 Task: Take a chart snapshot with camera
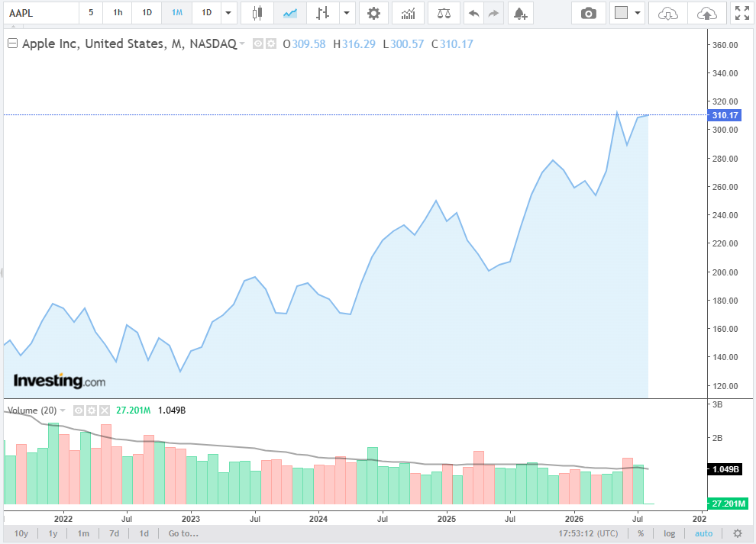pos(588,13)
